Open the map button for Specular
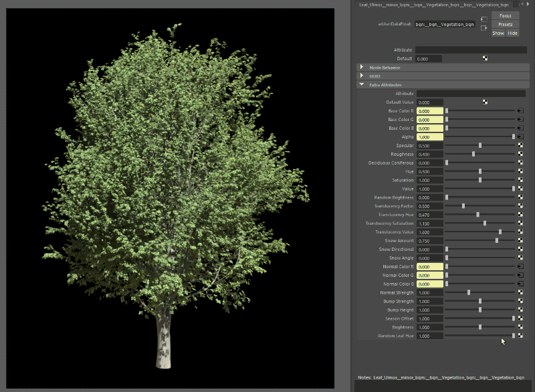The height and width of the screenshot is (392, 535). pyautogui.click(x=520, y=145)
